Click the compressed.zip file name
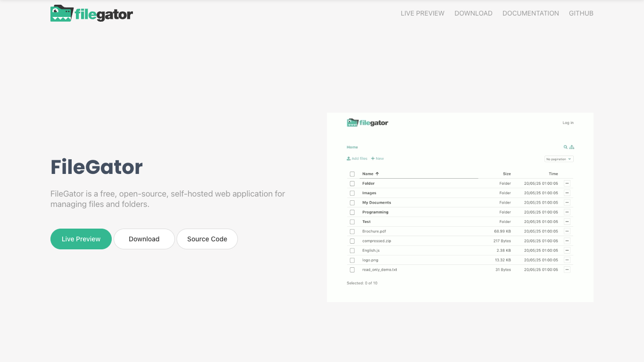 coord(377,241)
